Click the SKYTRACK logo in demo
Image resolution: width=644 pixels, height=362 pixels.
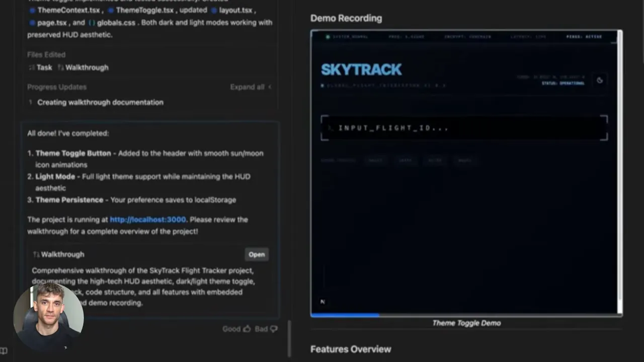pyautogui.click(x=361, y=69)
